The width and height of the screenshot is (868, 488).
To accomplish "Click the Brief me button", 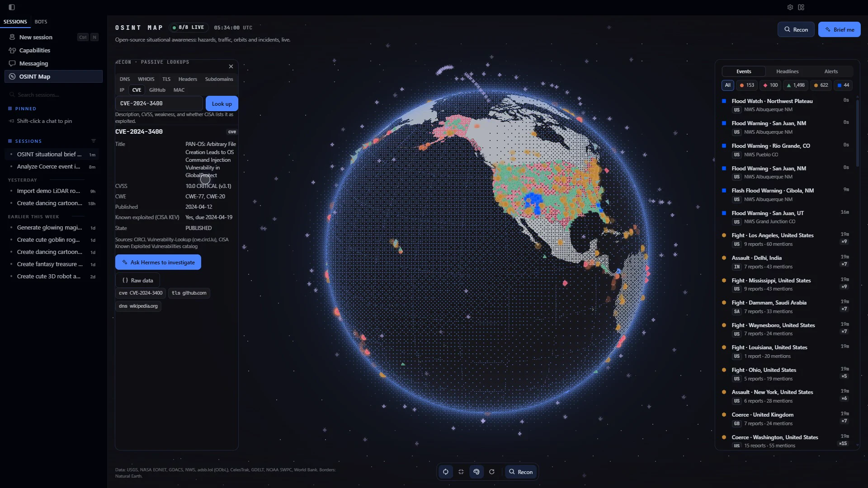I will tap(840, 29).
